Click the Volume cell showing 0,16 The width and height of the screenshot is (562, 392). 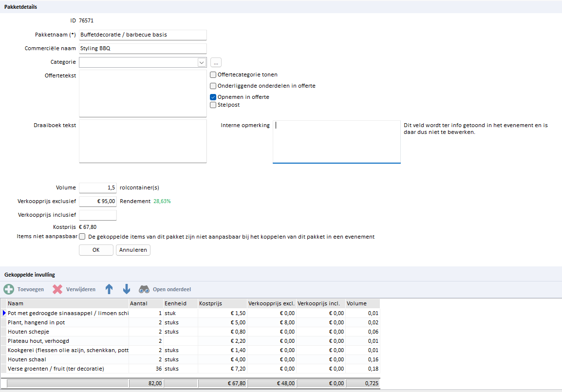coord(362,360)
